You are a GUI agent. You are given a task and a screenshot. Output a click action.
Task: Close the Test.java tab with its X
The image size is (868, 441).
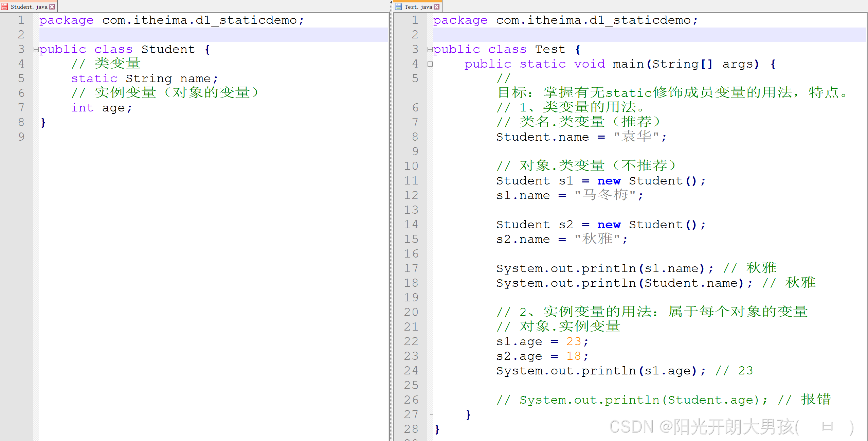coord(437,6)
